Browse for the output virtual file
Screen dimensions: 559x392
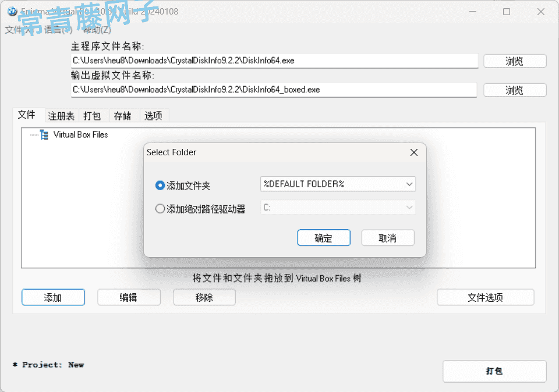coord(515,90)
